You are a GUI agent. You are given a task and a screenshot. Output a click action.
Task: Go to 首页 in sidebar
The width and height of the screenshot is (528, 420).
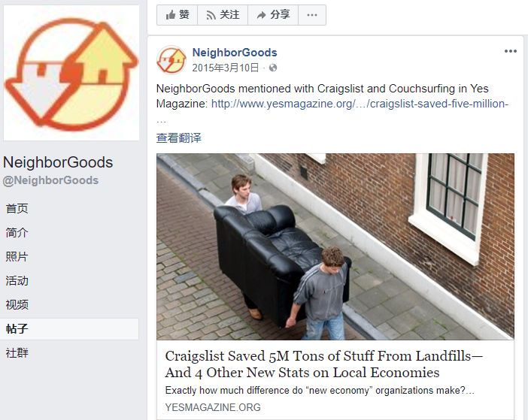click(17, 208)
